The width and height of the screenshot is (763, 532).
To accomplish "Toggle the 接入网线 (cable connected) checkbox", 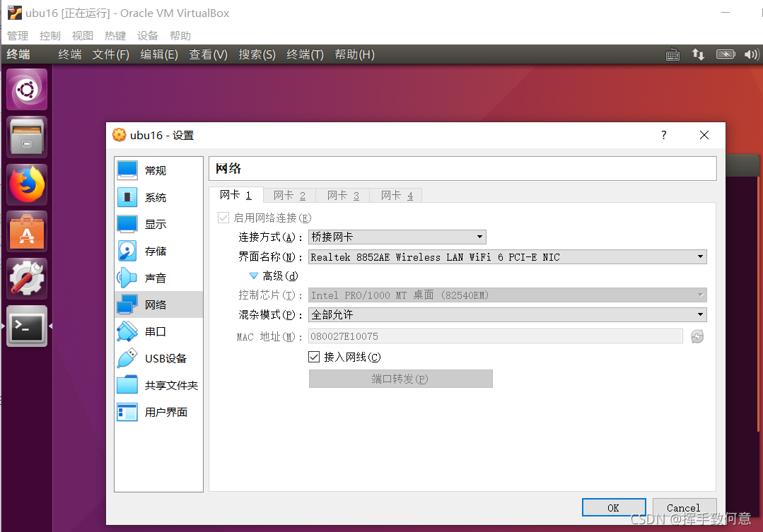I will tap(314, 357).
